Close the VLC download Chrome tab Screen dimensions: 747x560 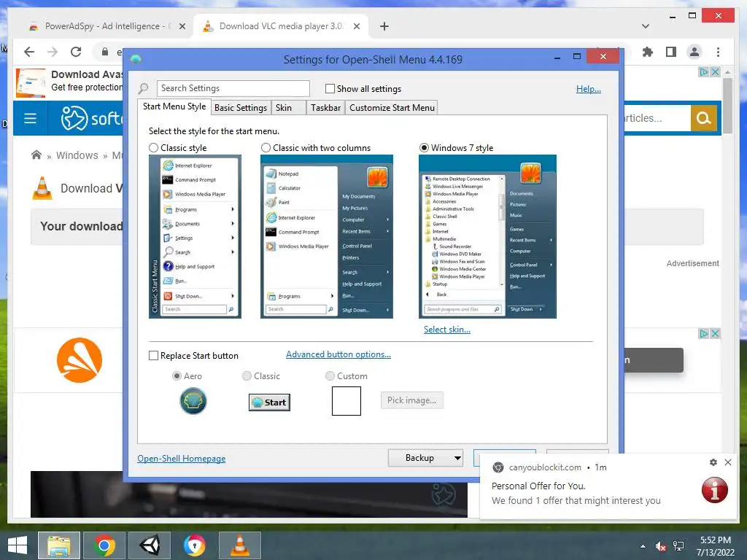coord(356,26)
